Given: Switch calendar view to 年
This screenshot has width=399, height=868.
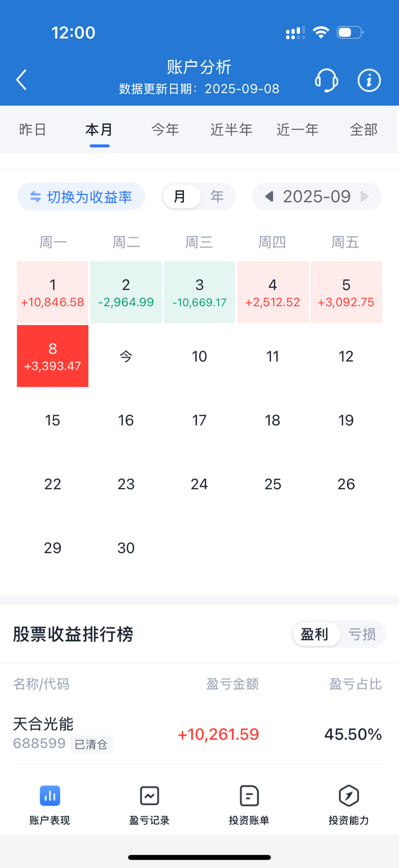Looking at the screenshot, I should click(217, 196).
